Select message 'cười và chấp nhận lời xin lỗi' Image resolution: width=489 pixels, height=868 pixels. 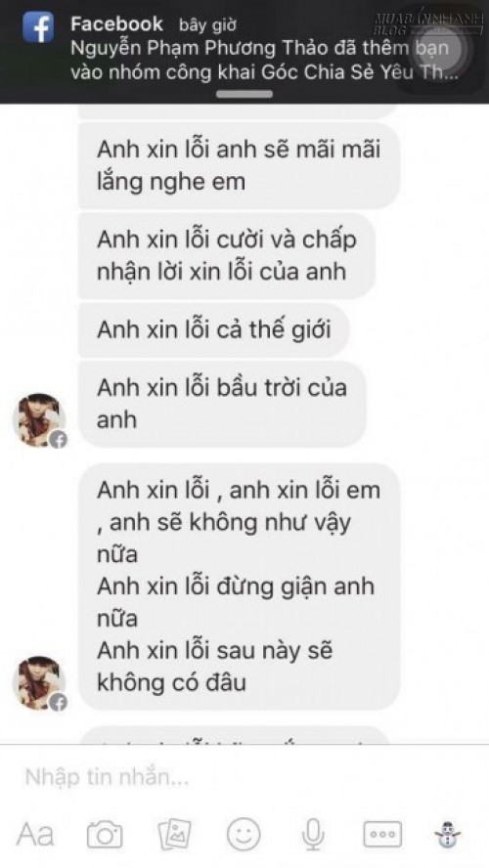(x=227, y=256)
